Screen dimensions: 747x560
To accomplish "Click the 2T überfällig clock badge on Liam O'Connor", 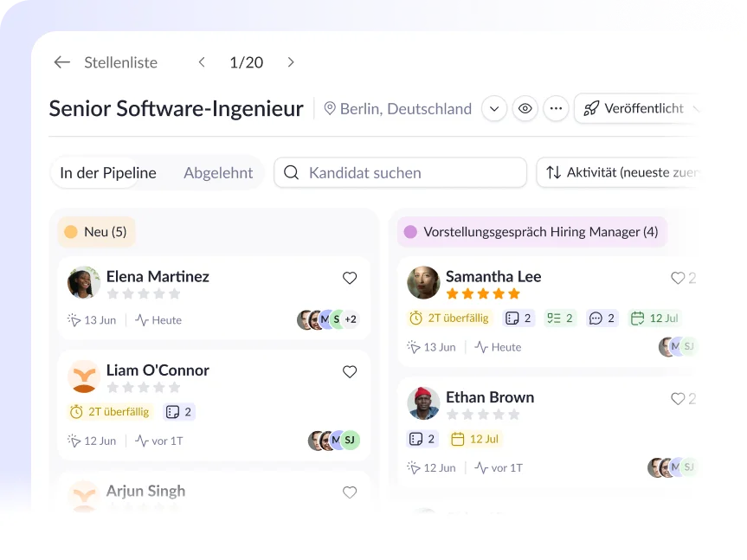I will click(110, 412).
